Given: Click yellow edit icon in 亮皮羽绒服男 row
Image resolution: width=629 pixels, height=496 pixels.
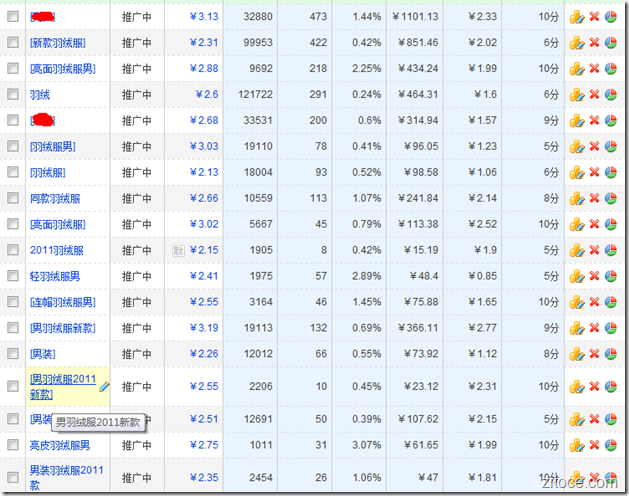Looking at the screenshot, I should pyautogui.click(x=576, y=445).
